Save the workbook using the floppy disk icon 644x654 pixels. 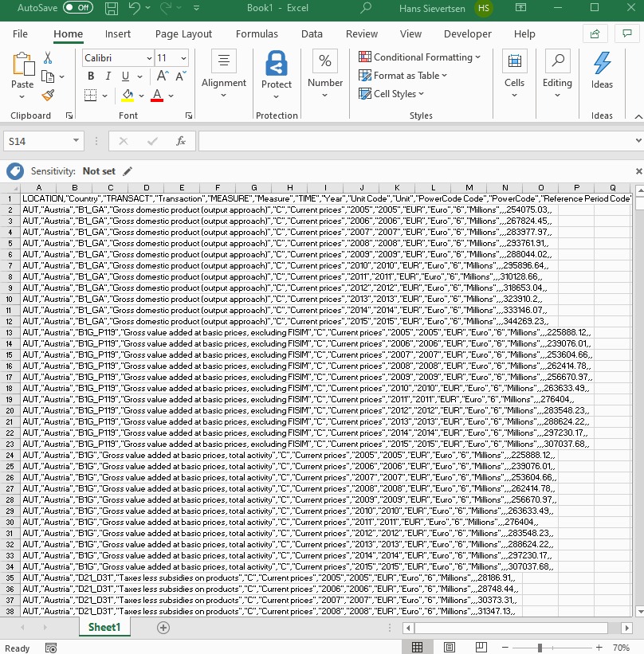coord(112,9)
